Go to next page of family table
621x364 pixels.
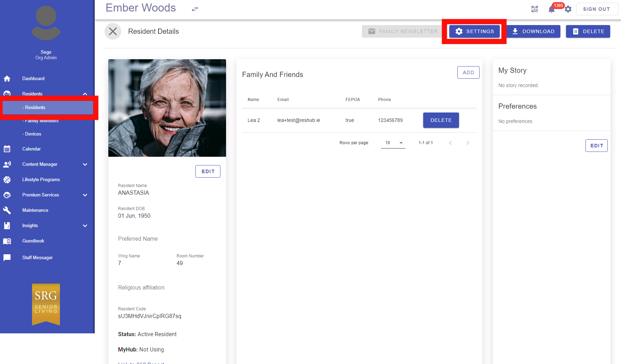[468, 143]
